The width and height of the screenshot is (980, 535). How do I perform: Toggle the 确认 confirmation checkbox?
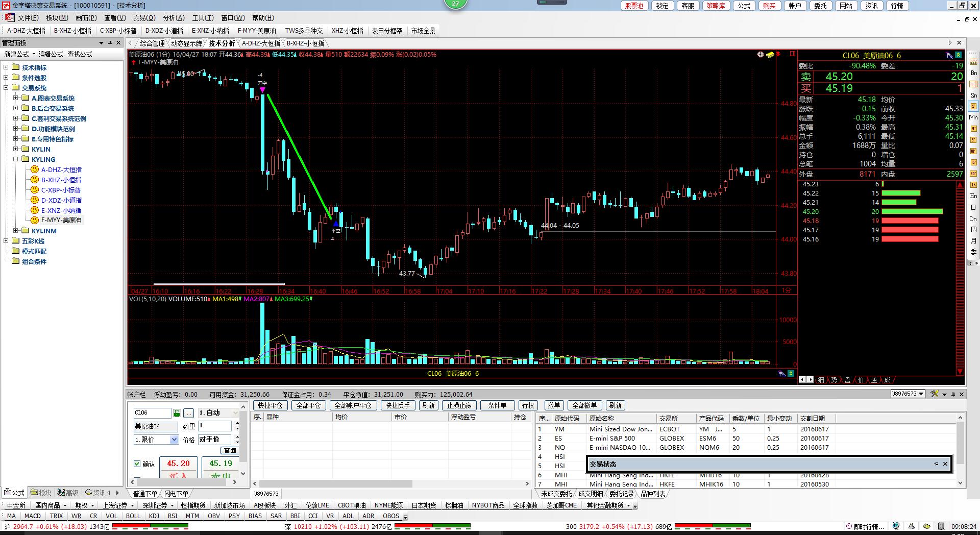137,464
